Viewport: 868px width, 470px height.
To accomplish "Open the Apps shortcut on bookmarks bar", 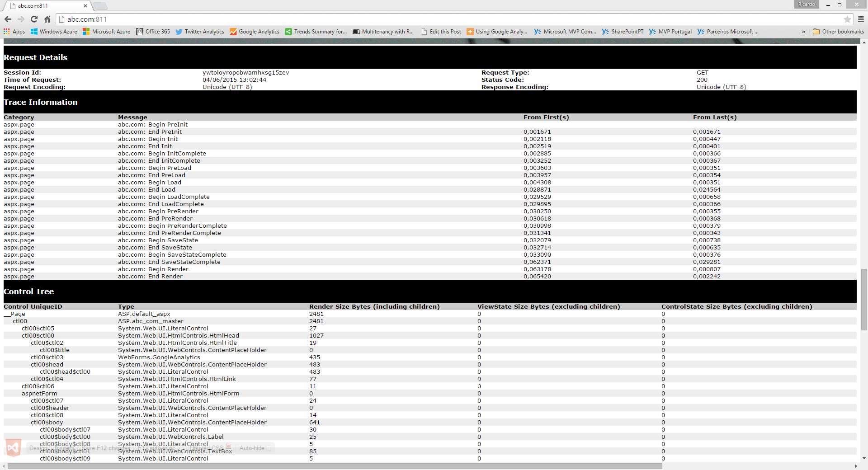I will (15, 32).
